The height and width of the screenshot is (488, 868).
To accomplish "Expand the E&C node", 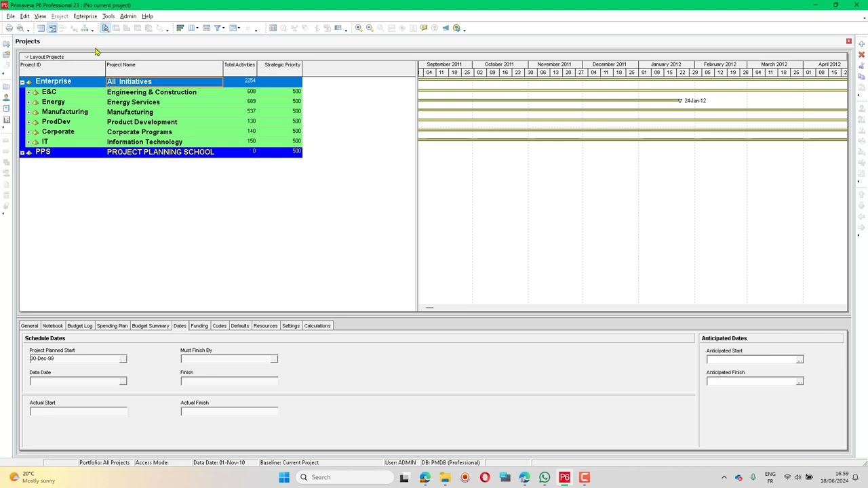I will tap(29, 92).
